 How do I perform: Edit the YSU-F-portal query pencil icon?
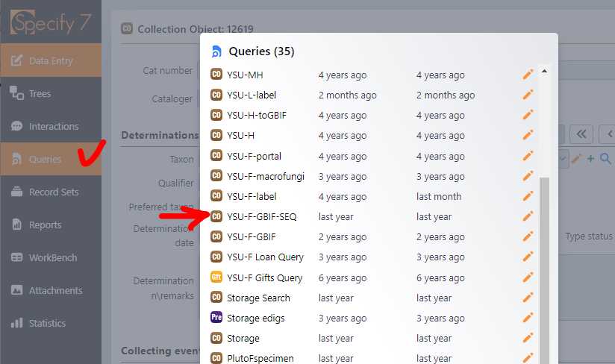point(528,156)
